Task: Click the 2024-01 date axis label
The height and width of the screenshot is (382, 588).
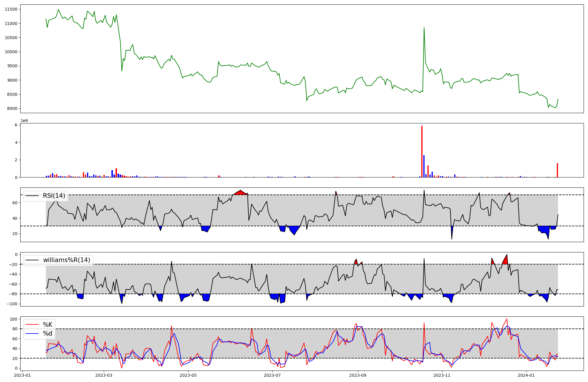Action: [x=526, y=375]
